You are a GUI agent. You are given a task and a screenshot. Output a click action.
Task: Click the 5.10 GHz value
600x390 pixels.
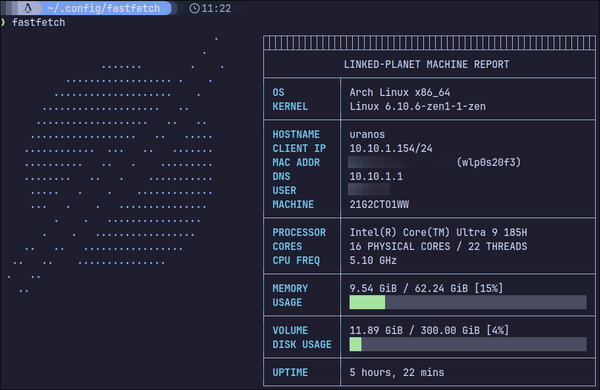[373, 261]
